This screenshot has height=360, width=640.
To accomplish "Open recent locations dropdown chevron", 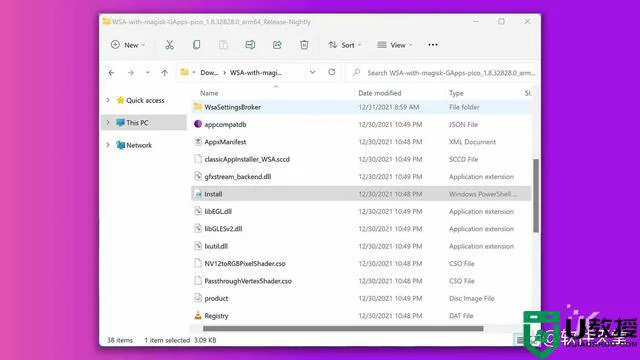I will pyautogui.click(x=147, y=73).
